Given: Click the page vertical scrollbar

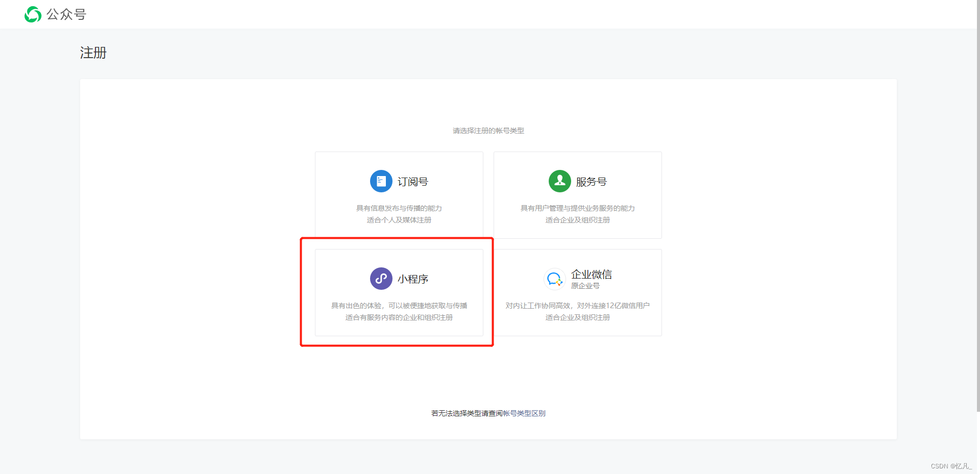Looking at the screenshot, I should (x=978, y=206).
